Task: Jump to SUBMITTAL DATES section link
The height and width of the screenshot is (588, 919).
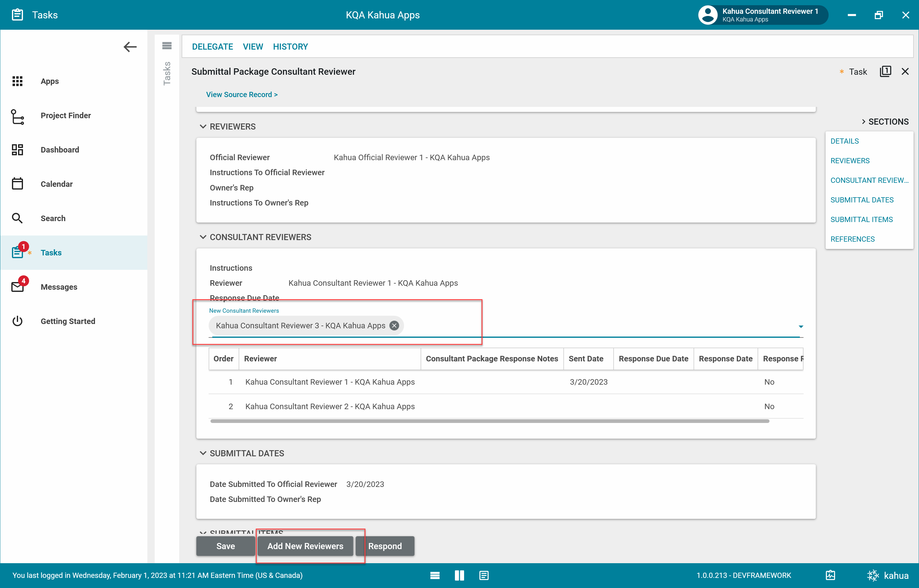Action: (x=862, y=200)
